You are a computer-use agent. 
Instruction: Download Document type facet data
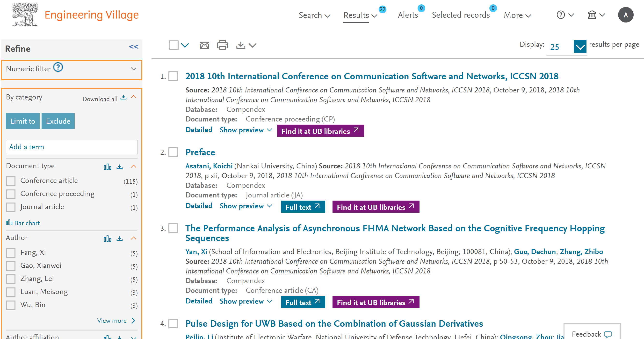click(120, 167)
